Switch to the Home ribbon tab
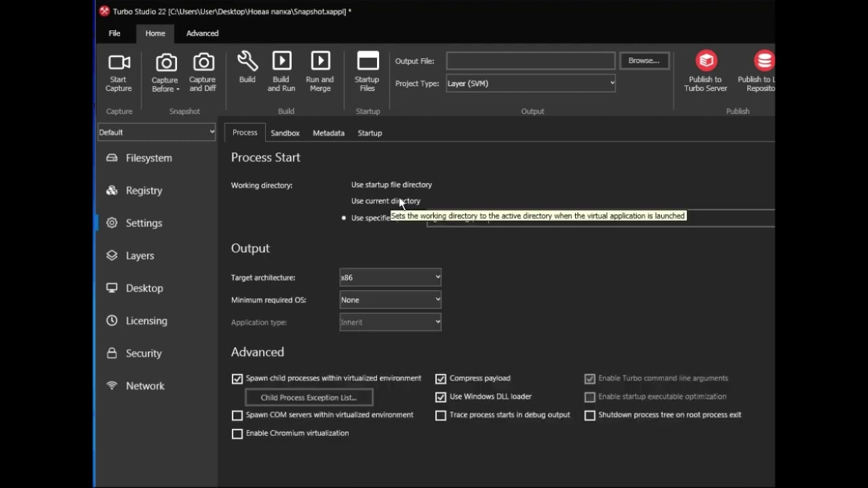This screenshot has width=868, height=488. coord(155,33)
